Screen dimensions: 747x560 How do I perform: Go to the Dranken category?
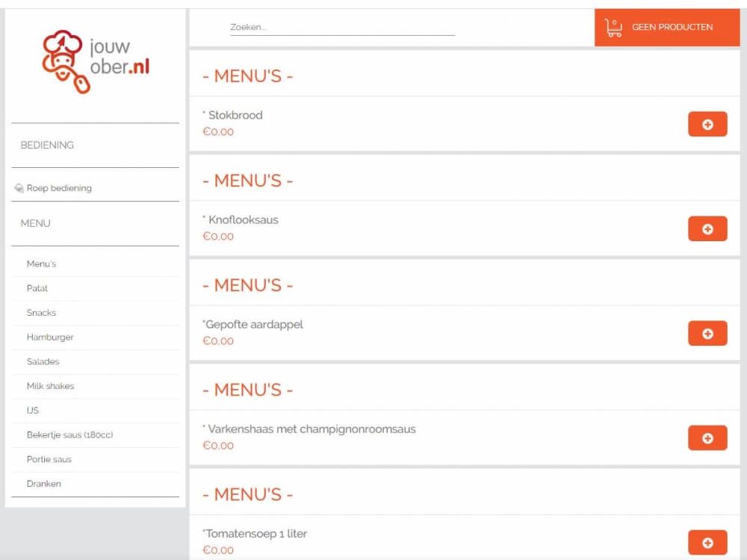click(44, 484)
